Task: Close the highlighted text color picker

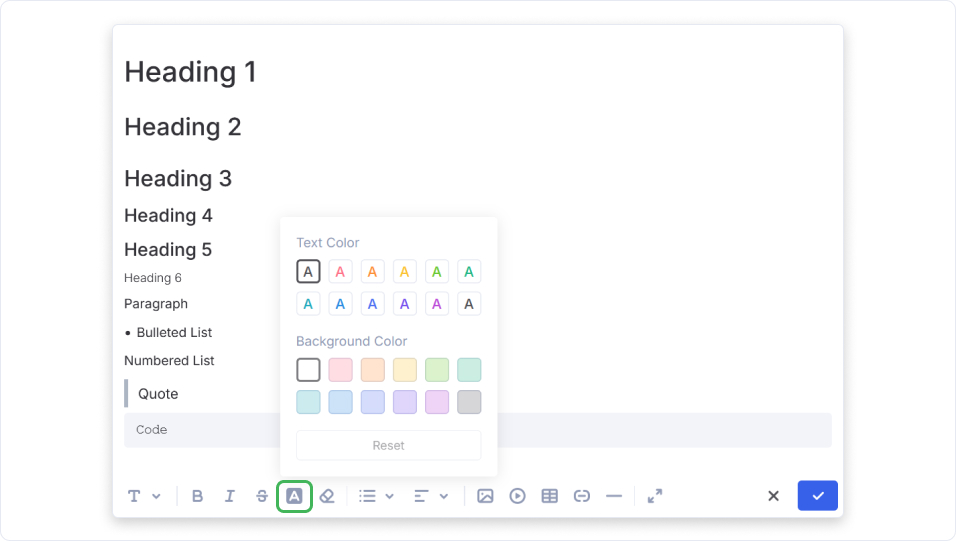Action: click(x=294, y=496)
